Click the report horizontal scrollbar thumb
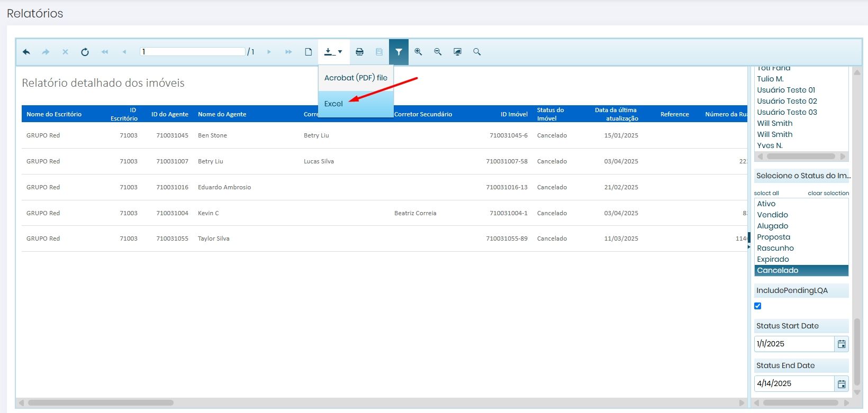This screenshot has height=413, width=868. 101,403
